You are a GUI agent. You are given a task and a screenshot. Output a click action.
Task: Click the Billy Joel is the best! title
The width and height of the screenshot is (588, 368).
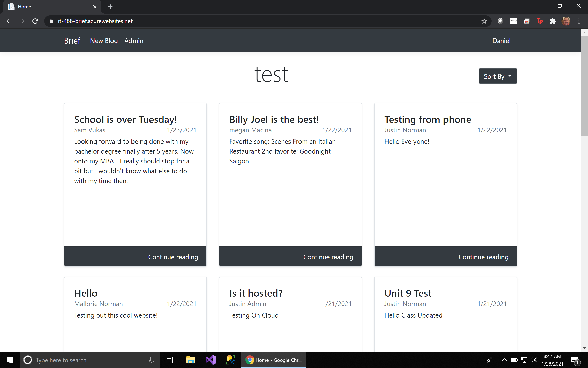(x=274, y=120)
